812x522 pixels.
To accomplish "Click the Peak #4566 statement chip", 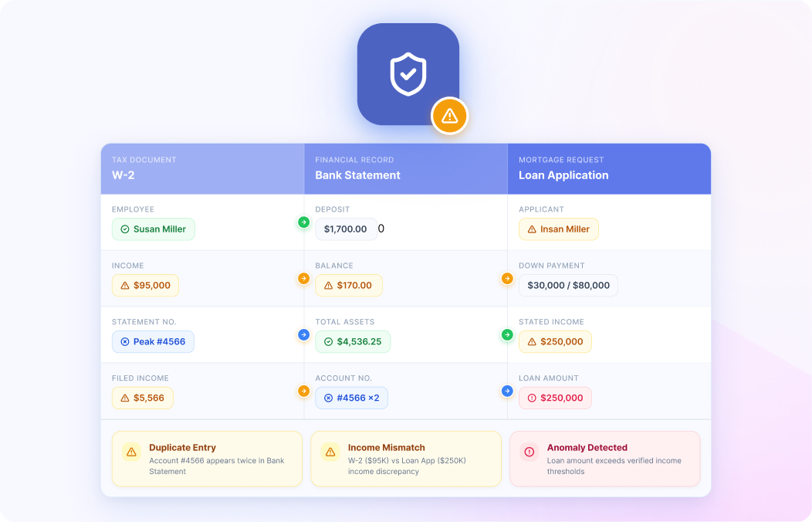I will (x=154, y=342).
